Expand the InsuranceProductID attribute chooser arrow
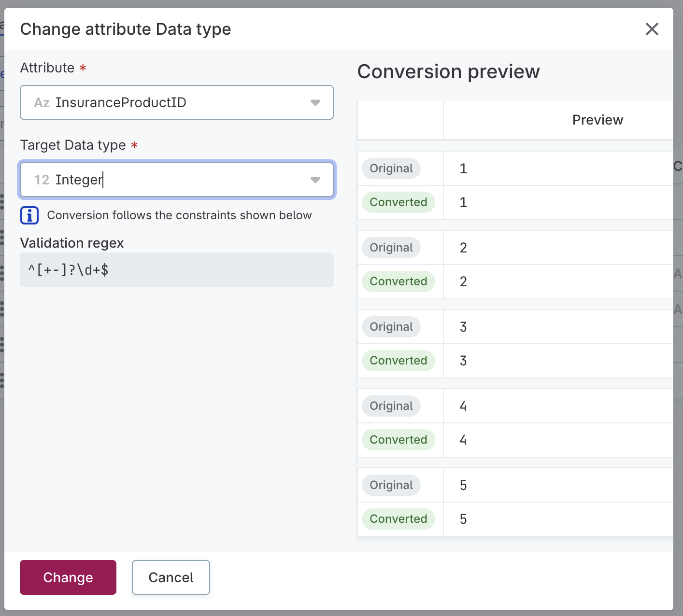The width and height of the screenshot is (683, 616). (x=315, y=102)
